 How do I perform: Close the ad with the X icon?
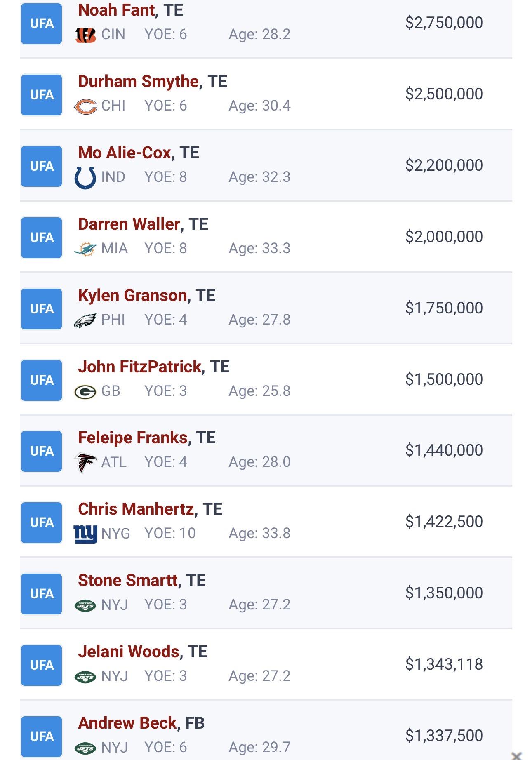click(516, 755)
